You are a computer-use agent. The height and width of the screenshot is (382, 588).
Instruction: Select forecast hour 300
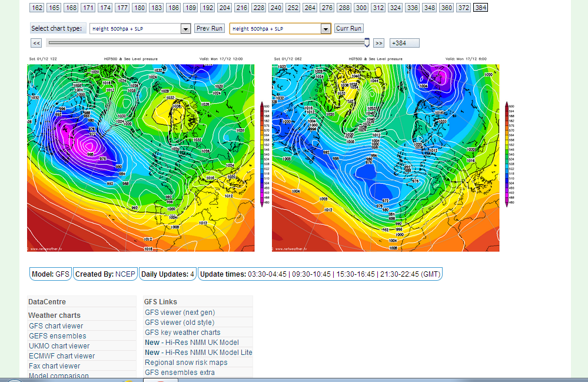pyautogui.click(x=361, y=8)
